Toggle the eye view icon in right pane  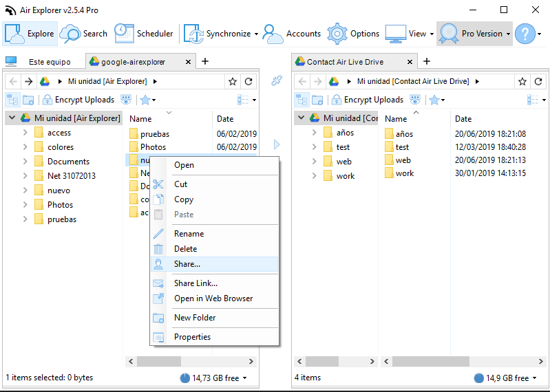[415, 100]
